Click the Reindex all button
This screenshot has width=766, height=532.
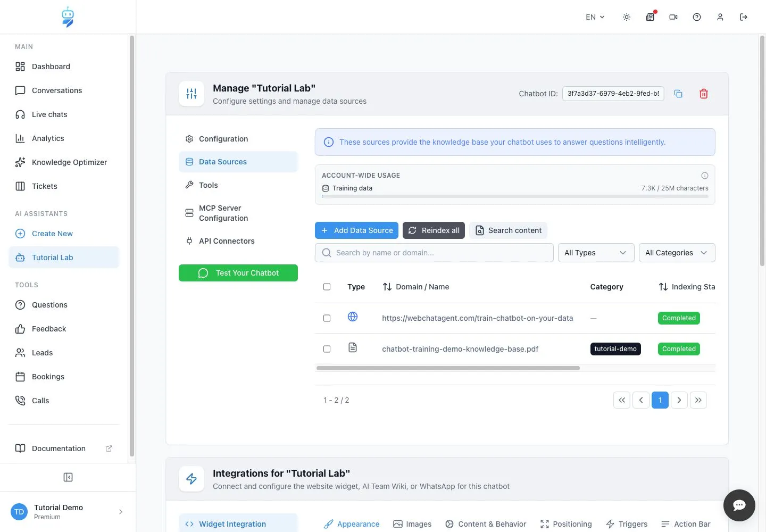coord(434,230)
